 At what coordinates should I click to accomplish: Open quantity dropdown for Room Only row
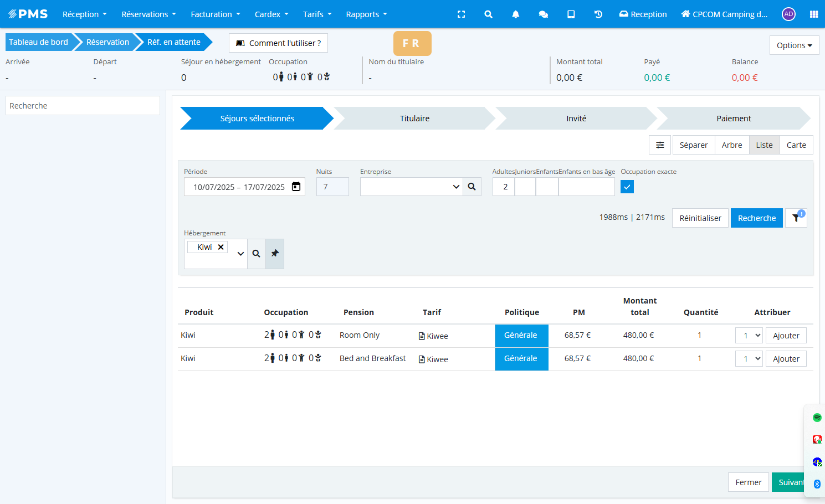[749, 336]
